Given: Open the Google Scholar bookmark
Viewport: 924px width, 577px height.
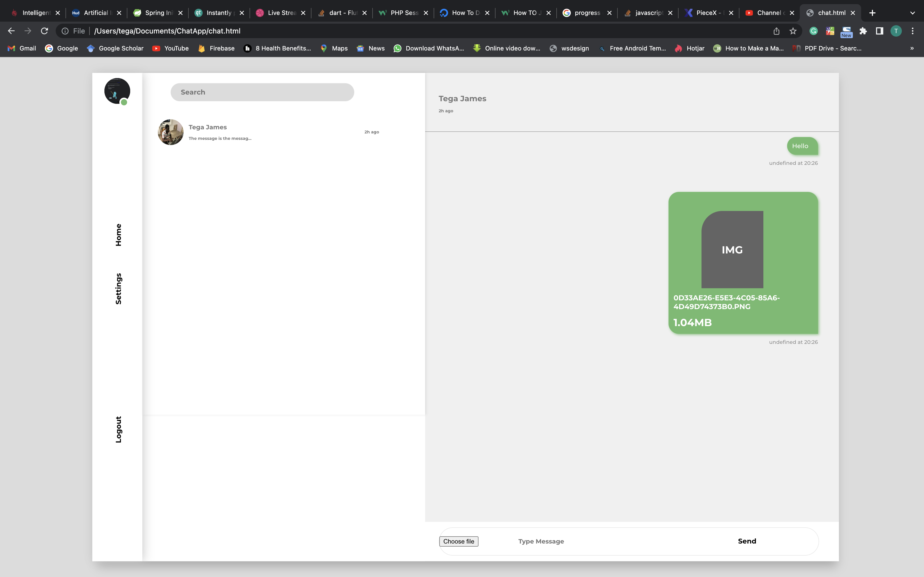Looking at the screenshot, I should (x=115, y=48).
